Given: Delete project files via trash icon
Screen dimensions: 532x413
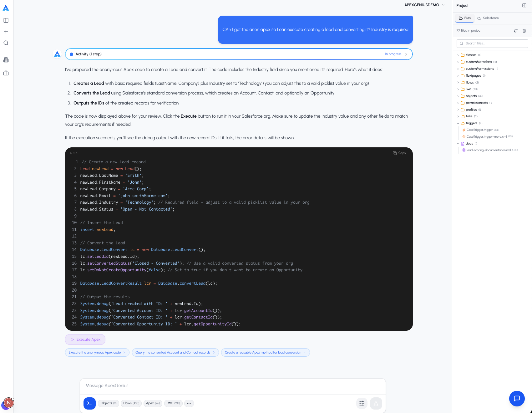Looking at the screenshot, I should 524,31.
